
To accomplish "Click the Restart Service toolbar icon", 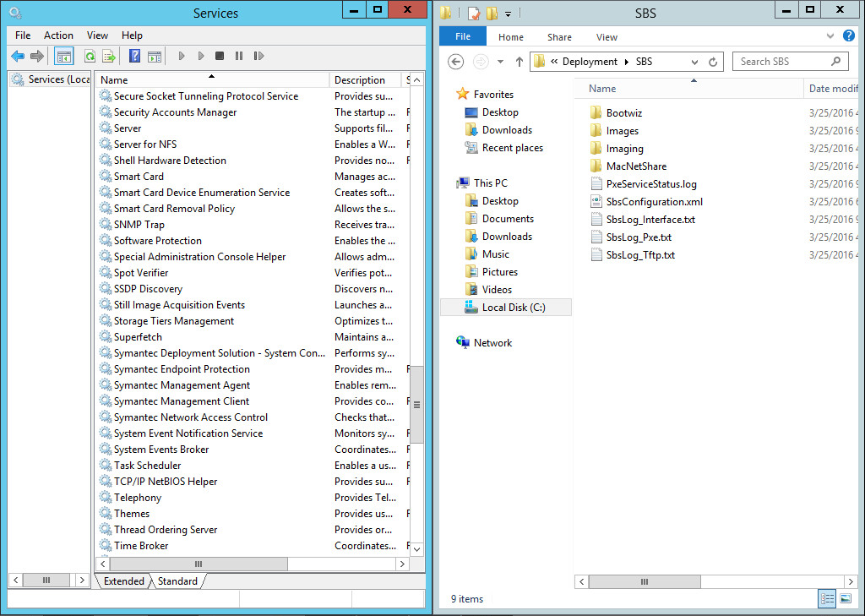I will point(258,57).
